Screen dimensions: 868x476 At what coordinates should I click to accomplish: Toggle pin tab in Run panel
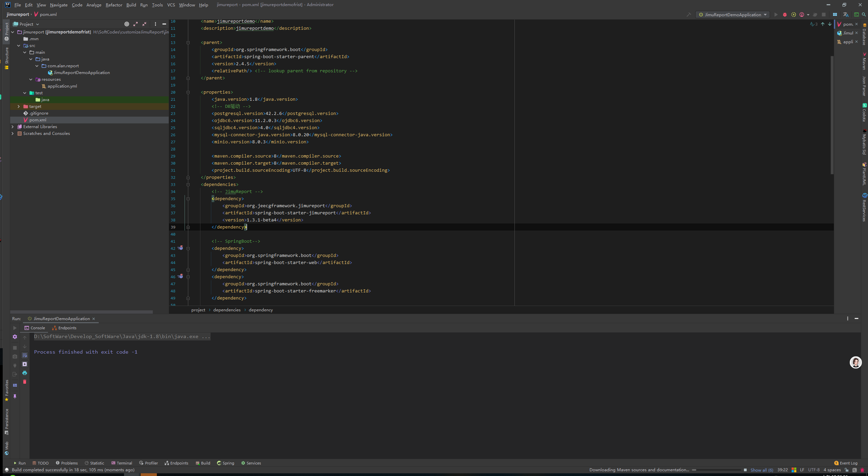click(15, 396)
